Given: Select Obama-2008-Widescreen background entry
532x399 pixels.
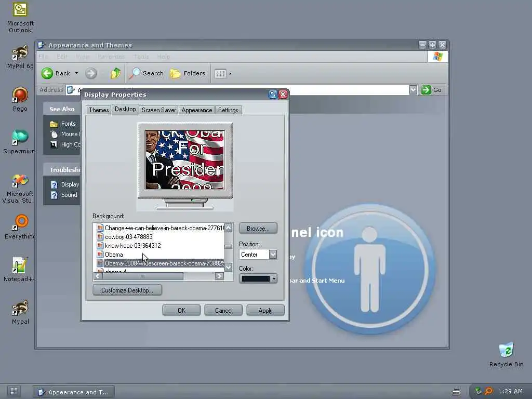Looking at the screenshot, I should 160,263.
